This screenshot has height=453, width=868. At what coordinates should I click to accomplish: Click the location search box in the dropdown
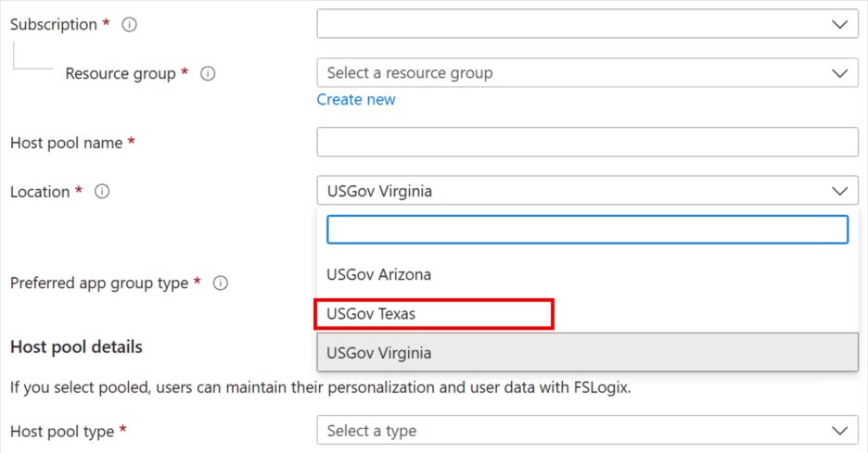tap(587, 230)
